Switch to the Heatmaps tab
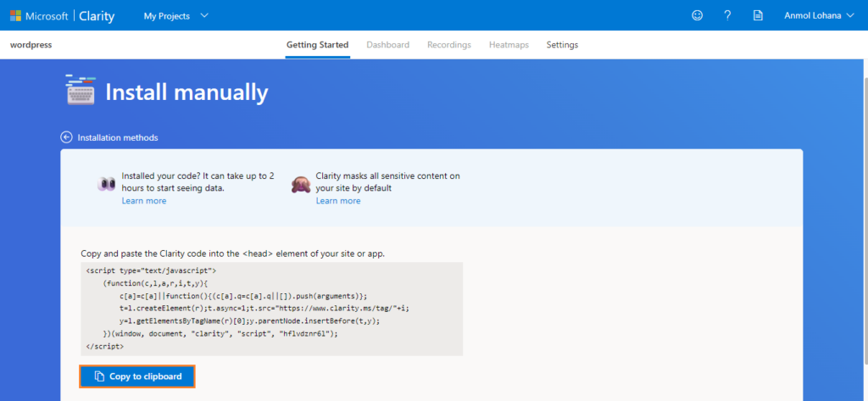Viewport: 868px width, 401px height. [x=509, y=45]
